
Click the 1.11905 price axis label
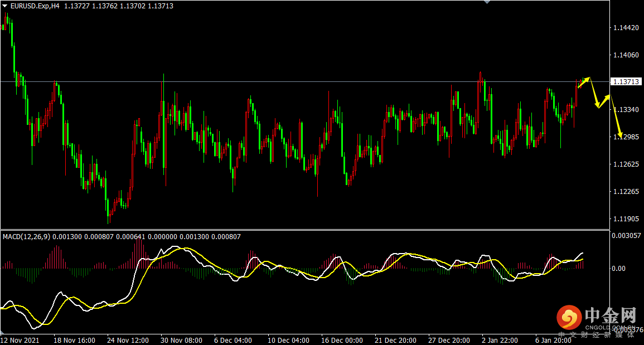625,219
